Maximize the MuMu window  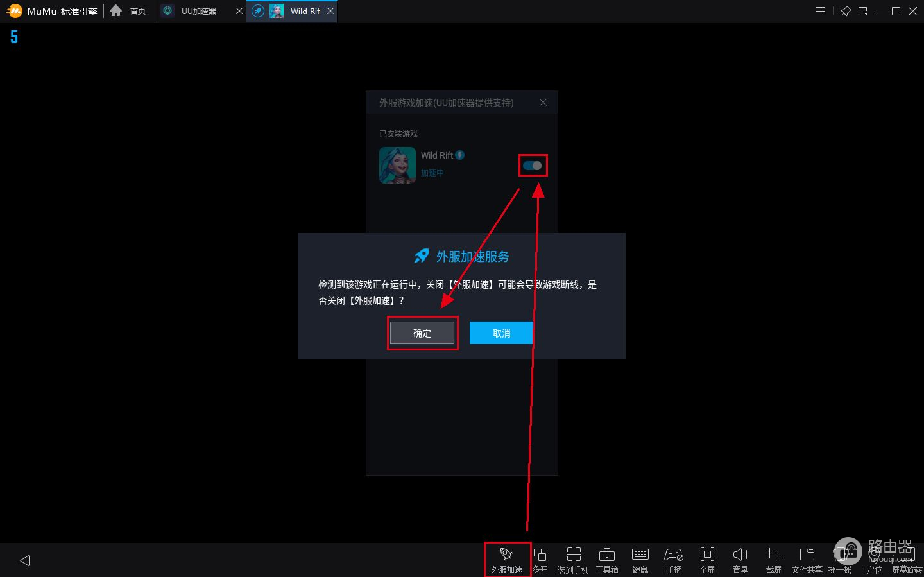click(x=896, y=12)
